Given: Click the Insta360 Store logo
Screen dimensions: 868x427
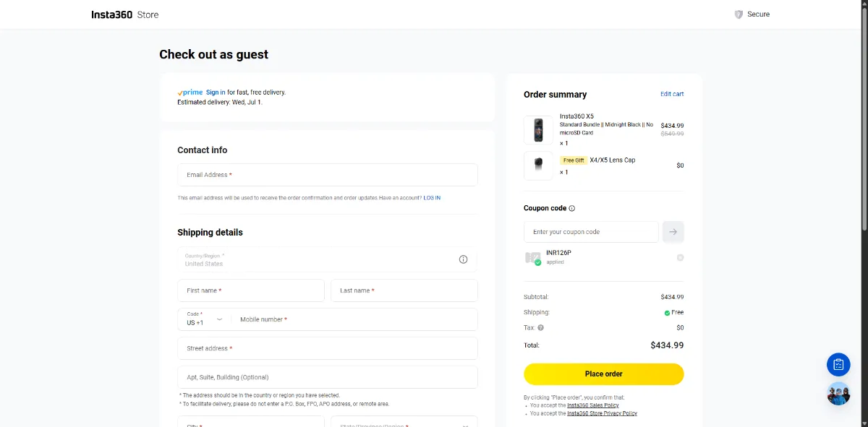Looking at the screenshot, I should pyautogui.click(x=124, y=14).
